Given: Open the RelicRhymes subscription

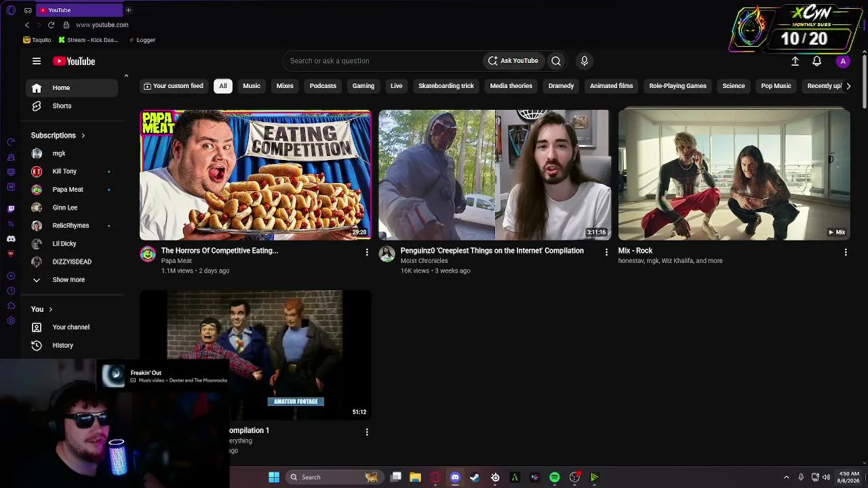Looking at the screenshot, I should tap(72, 226).
